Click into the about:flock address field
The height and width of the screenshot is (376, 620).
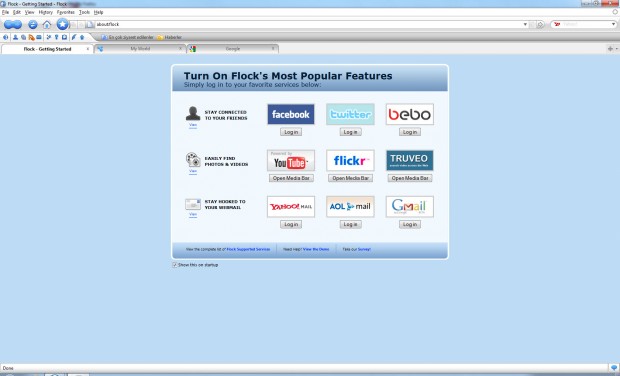click(x=308, y=25)
